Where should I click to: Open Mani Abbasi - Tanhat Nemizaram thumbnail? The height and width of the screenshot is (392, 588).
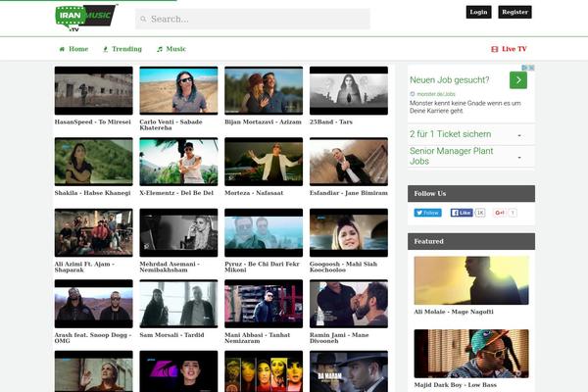264,304
